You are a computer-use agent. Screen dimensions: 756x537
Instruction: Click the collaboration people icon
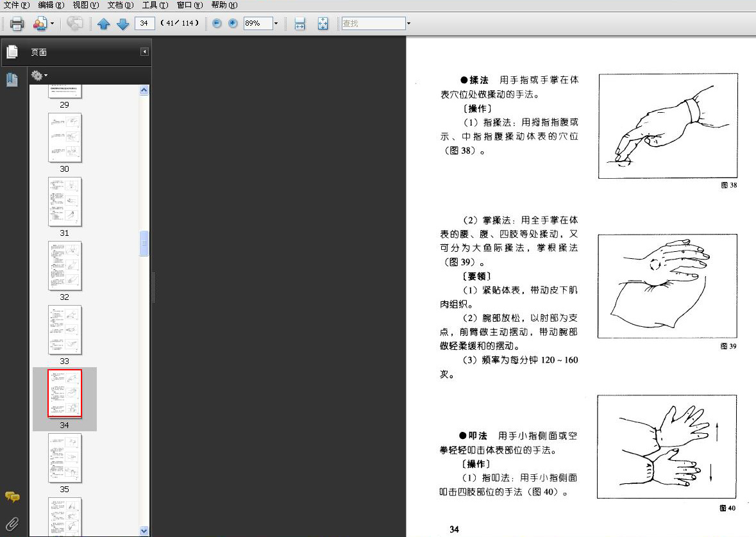coord(40,23)
